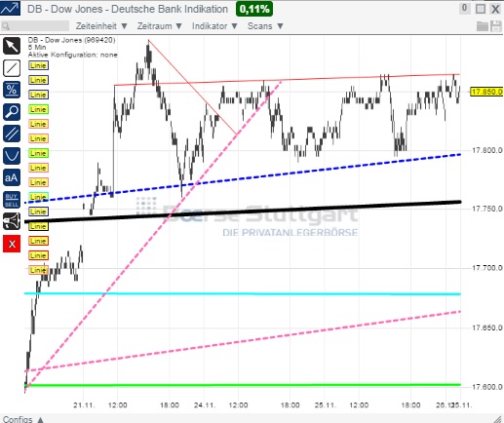Image resolution: width=504 pixels, height=423 pixels.
Task: Click the 17.600,0 price axis label
Action: tap(487, 387)
